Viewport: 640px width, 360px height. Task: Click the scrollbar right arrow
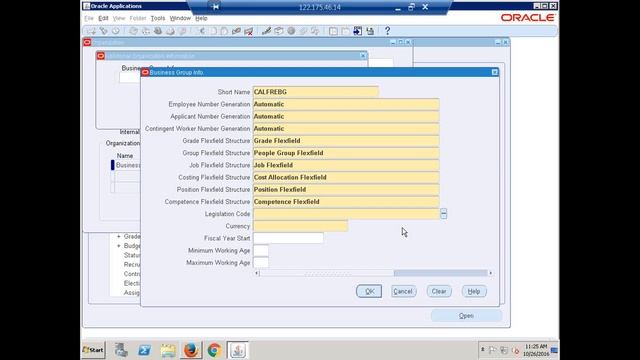(x=491, y=273)
